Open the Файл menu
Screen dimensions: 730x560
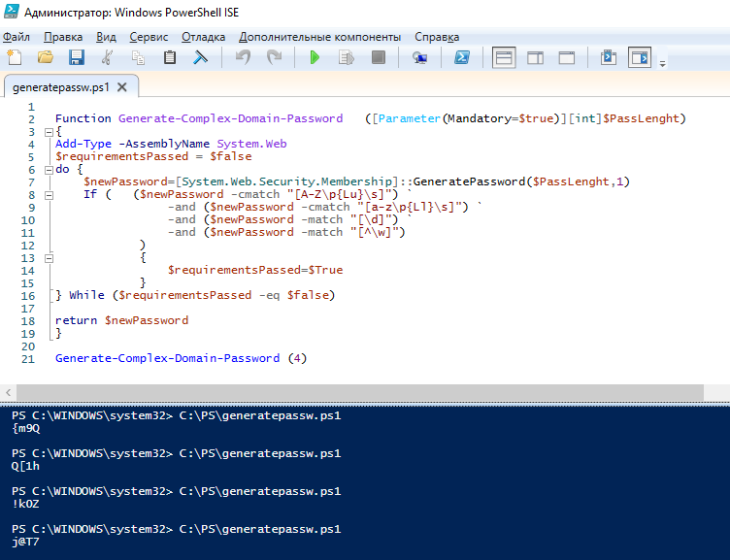(x=17, y=37)
